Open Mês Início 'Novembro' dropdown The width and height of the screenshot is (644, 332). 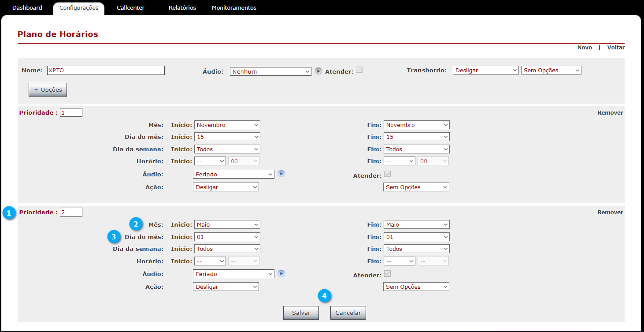click(227, 125)
